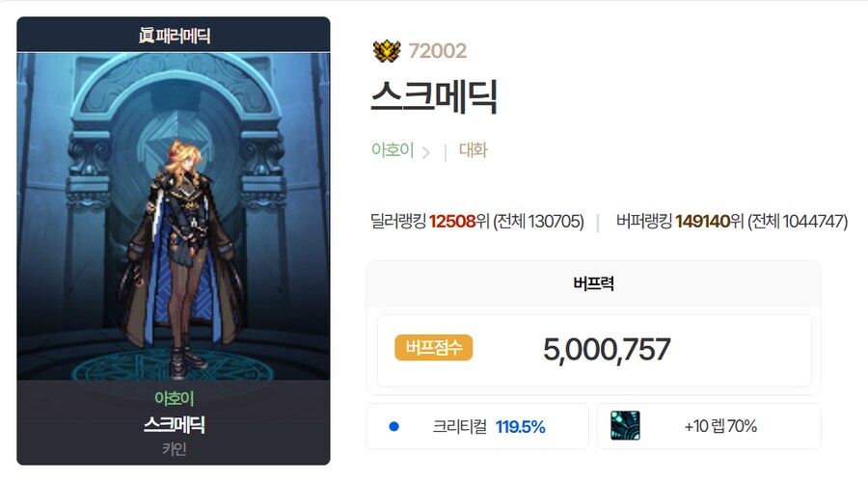Click the icon left of 패러메딕 header

point(146,36)
